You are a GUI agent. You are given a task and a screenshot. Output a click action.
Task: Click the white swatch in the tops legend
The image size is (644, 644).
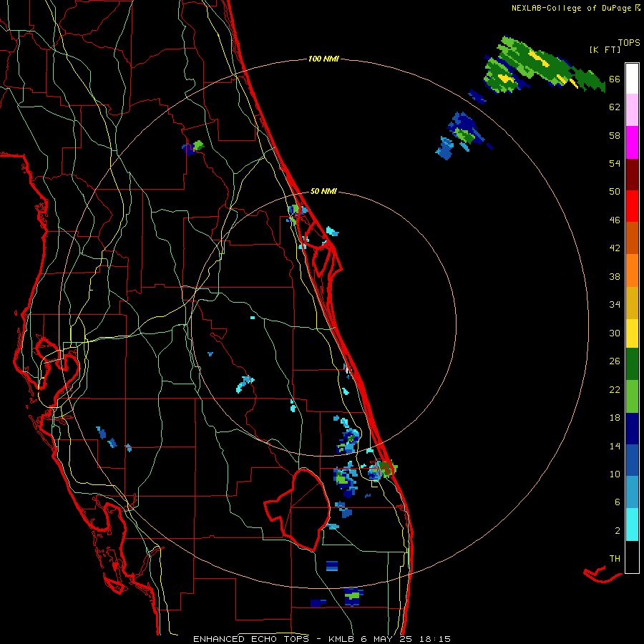[632, 79]
